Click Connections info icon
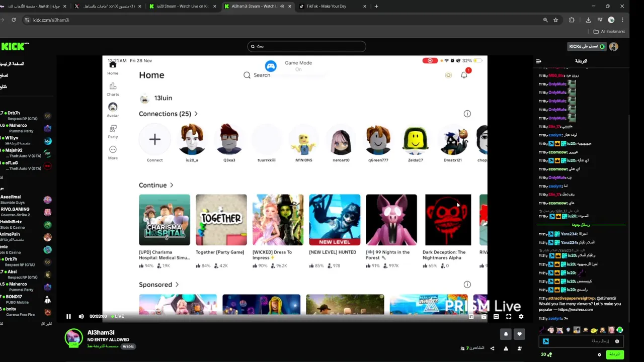 click(x=467, y=114)
